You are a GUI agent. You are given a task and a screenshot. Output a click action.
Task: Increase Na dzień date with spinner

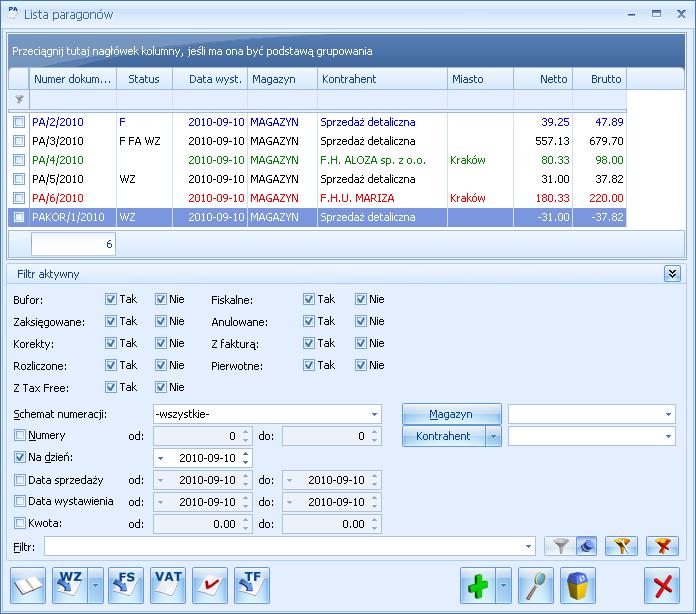click(x=246, y=454)
